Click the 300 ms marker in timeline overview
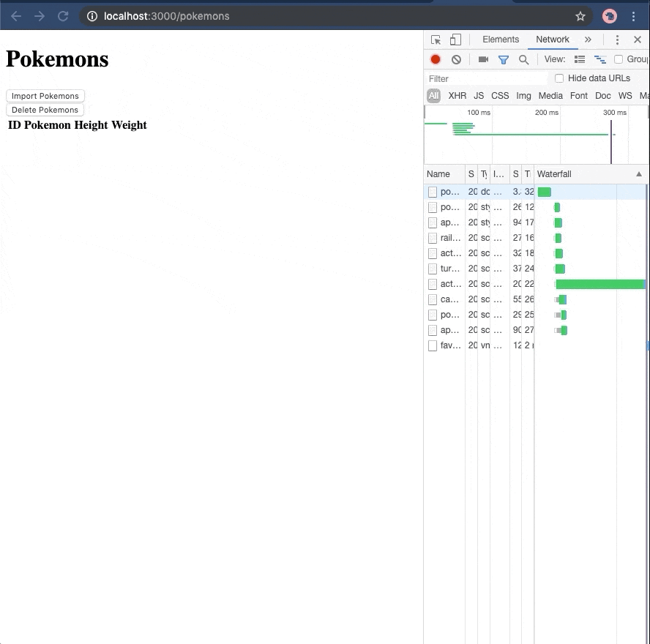Screen dimensions: 650x644 [614, 113]
